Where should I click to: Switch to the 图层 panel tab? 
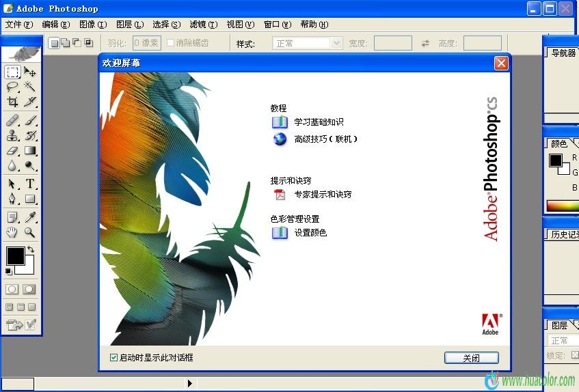[x=559, y=325]
